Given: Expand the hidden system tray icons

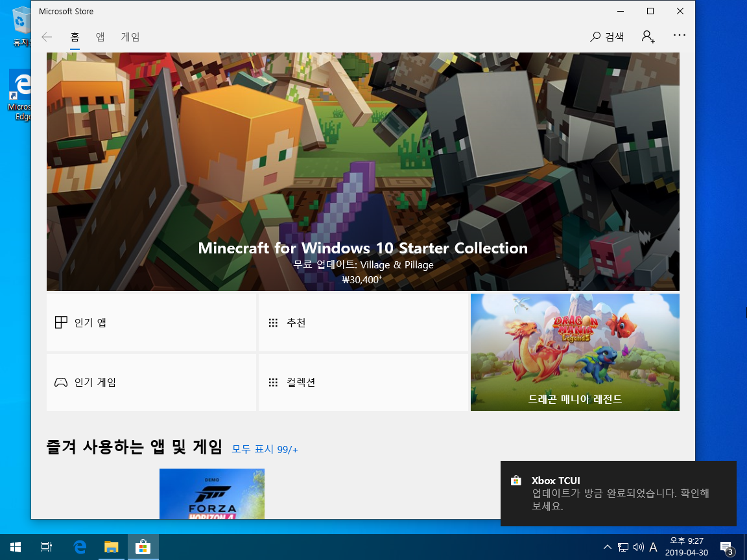Looking at the screenshot, I should click(607, 547).
